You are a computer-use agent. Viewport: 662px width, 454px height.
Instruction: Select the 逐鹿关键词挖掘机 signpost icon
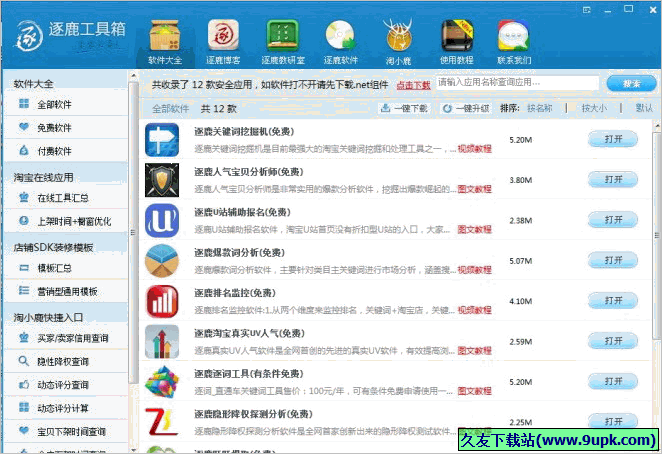162,140
